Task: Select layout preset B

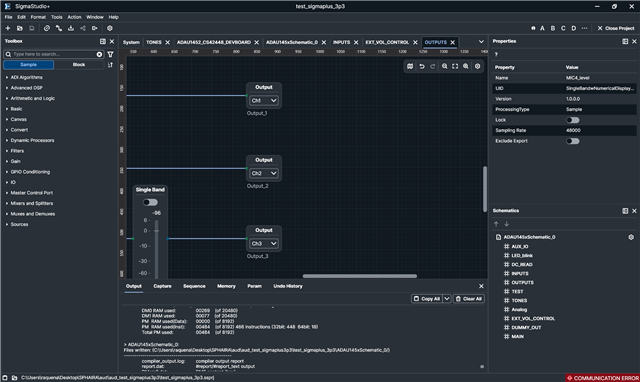Action: click(x=553, y=28)
